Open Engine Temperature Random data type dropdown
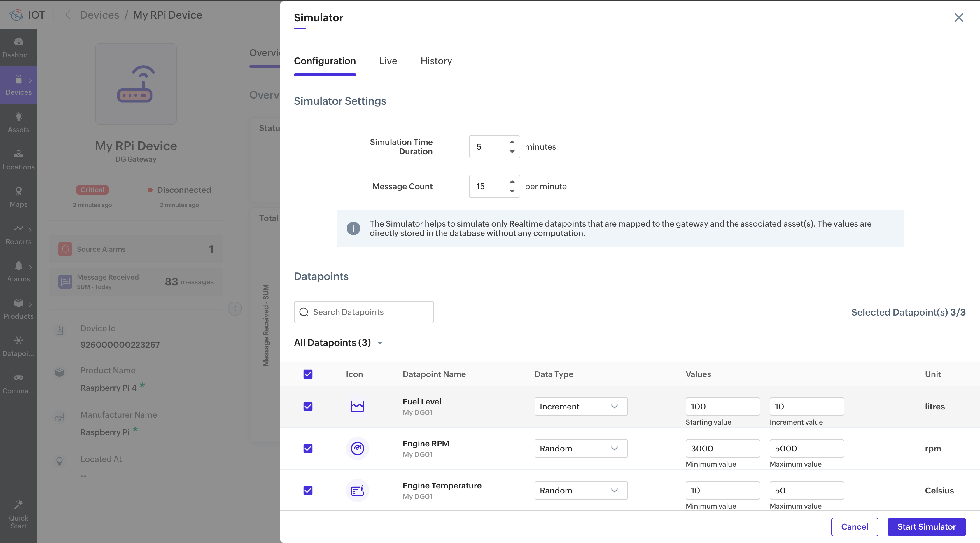The width and height of the screenshot is (980, 543). click(x=580, y=491)
